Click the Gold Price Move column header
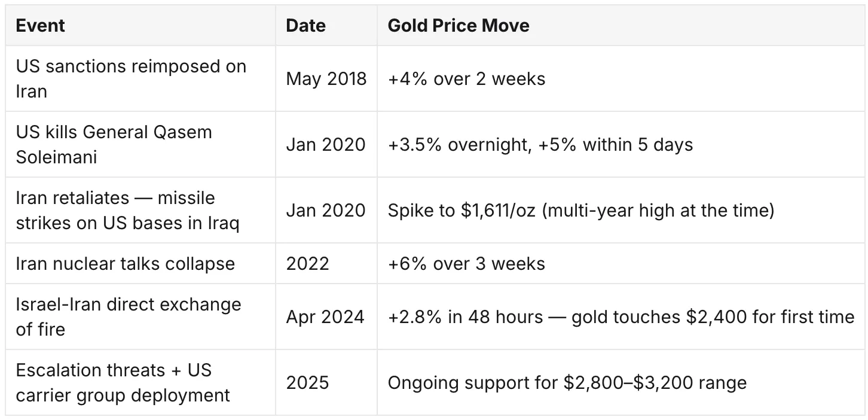Image resolution: width=868 pixels, height=420 pixels. coord(621,26)
